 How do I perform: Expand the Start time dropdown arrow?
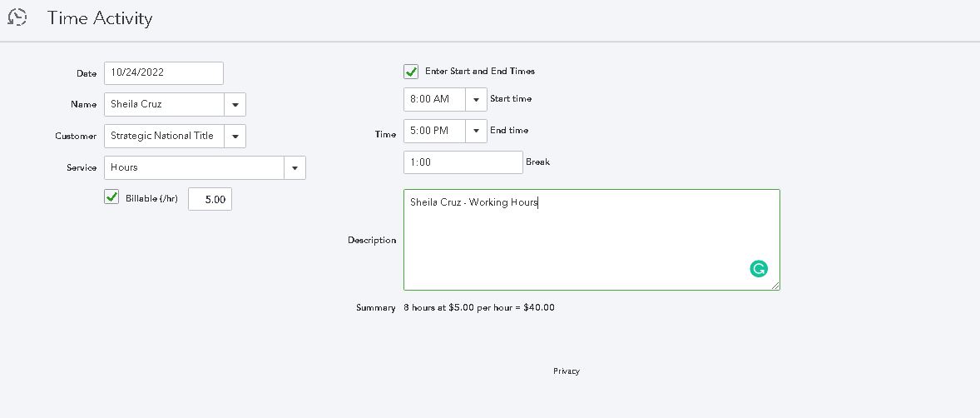click(476, 100)
